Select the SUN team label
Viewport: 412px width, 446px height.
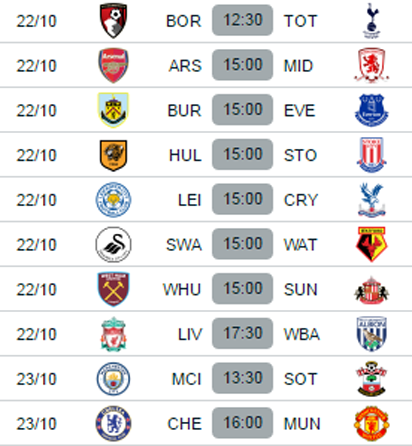click(x=300, y=289)
